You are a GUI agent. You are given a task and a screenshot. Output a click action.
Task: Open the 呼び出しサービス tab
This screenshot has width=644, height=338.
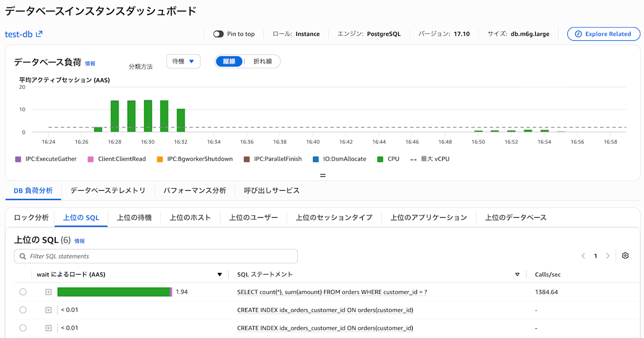[x=272, y=190]
